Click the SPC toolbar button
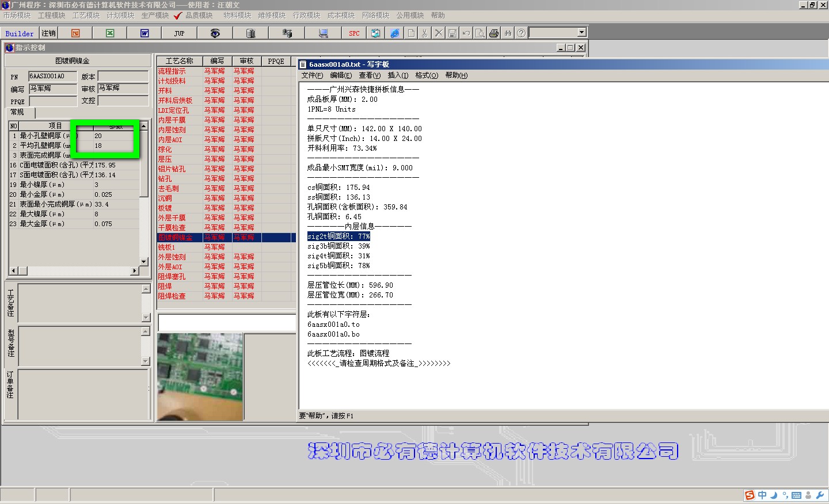This screenshot has width=829, height=504. point(354,33)
